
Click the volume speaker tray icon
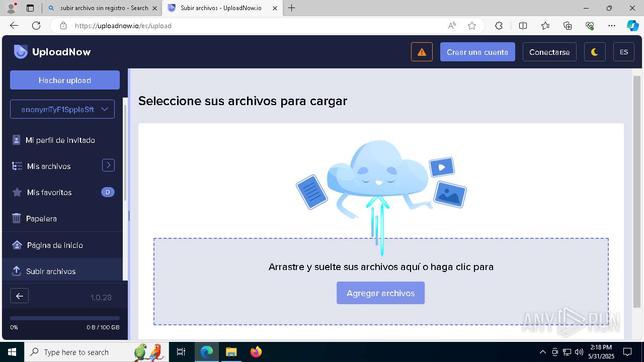pyautogui.click(x=579, y=352)
